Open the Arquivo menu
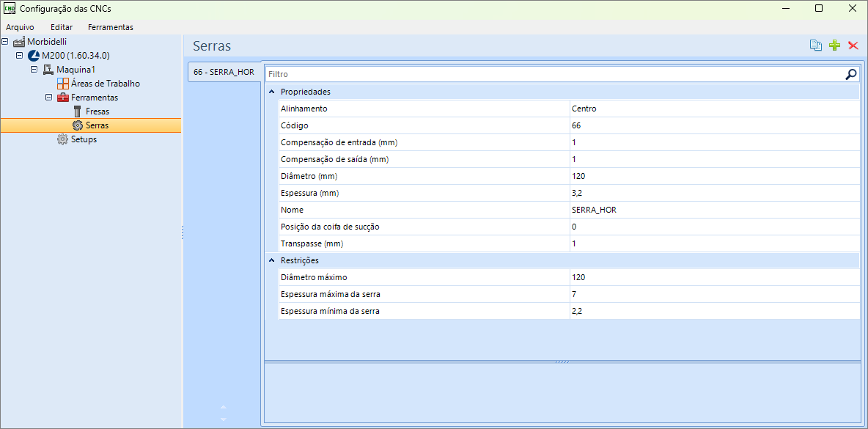 (20, 27)
